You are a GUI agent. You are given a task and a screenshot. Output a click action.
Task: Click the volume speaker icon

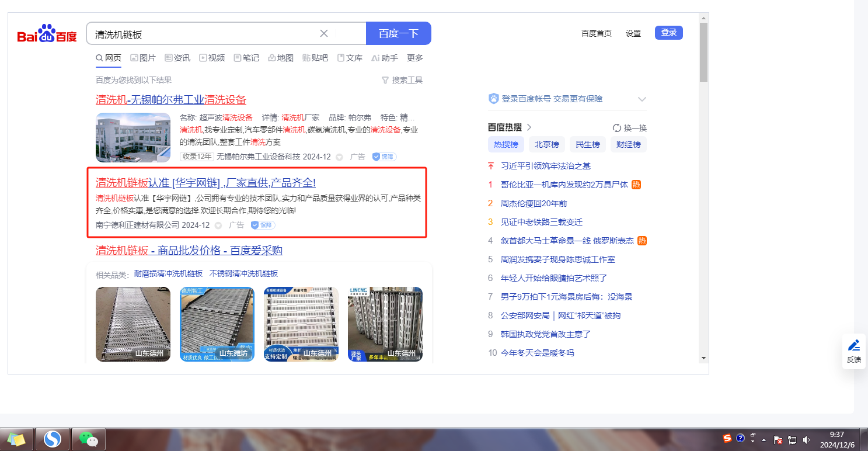tap(806, 439)
